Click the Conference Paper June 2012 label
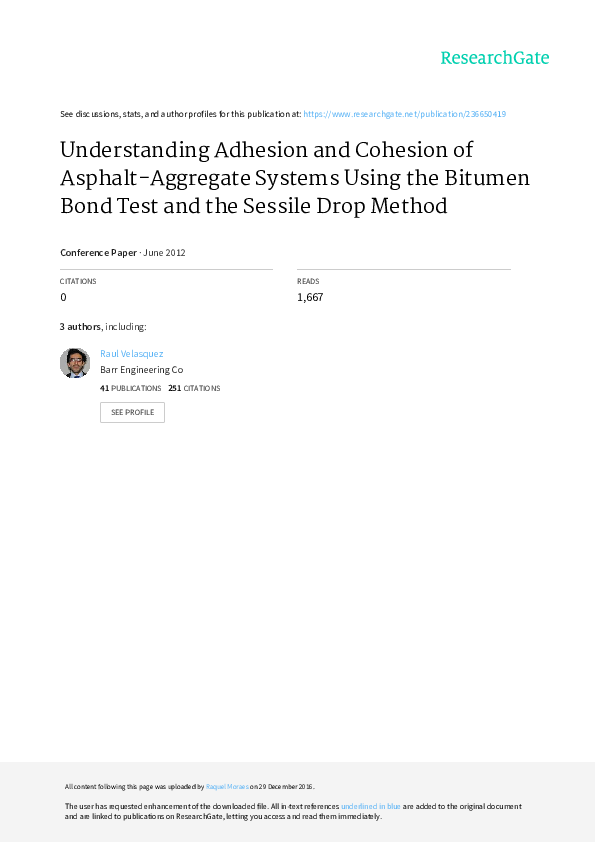The height and width of the screenshot is (842, 595). coord(122,252)
